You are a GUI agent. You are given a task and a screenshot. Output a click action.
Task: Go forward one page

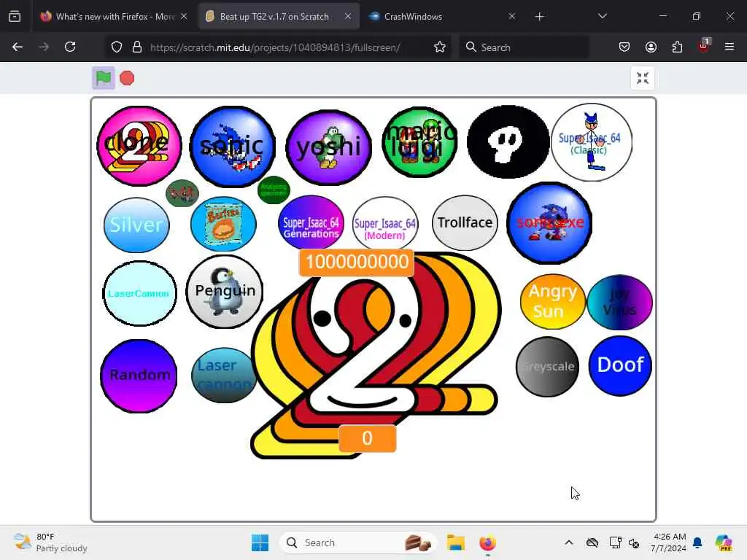click(x=44, y=47)
